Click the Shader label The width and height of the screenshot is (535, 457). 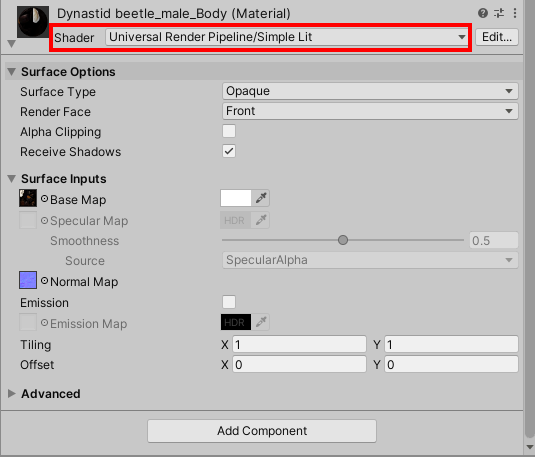[74, 38]
